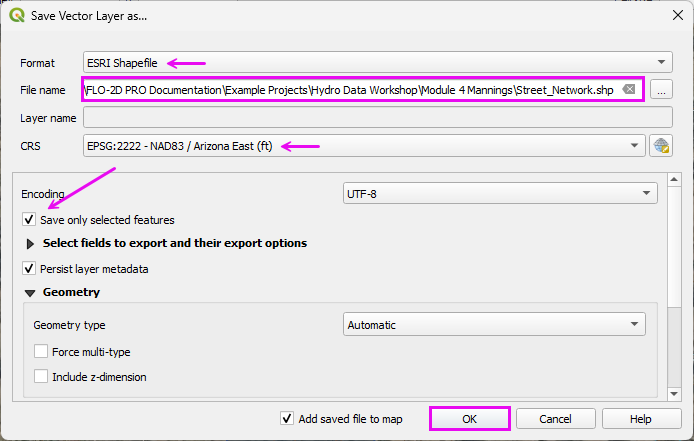Screen dimensions: 694x441
Task: Open the Geometry type Automatic dropdown
Action: 493,325
